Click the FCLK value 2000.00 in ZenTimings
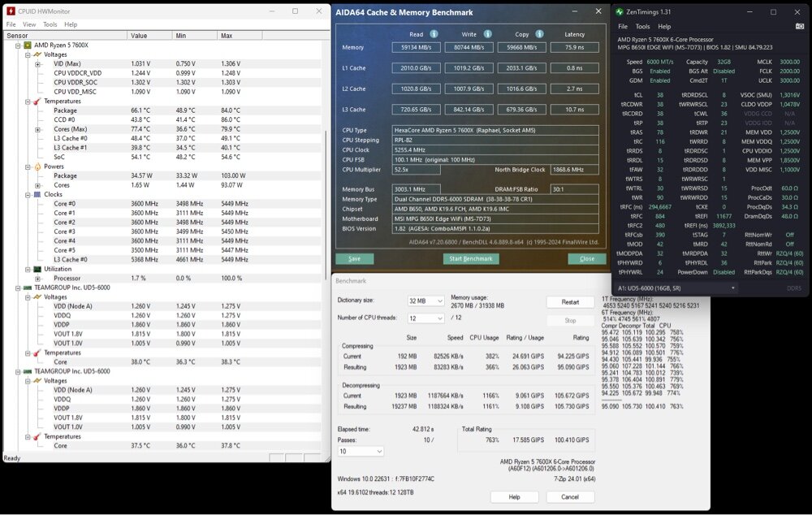The image size is (812, 515). click(790, 71)
